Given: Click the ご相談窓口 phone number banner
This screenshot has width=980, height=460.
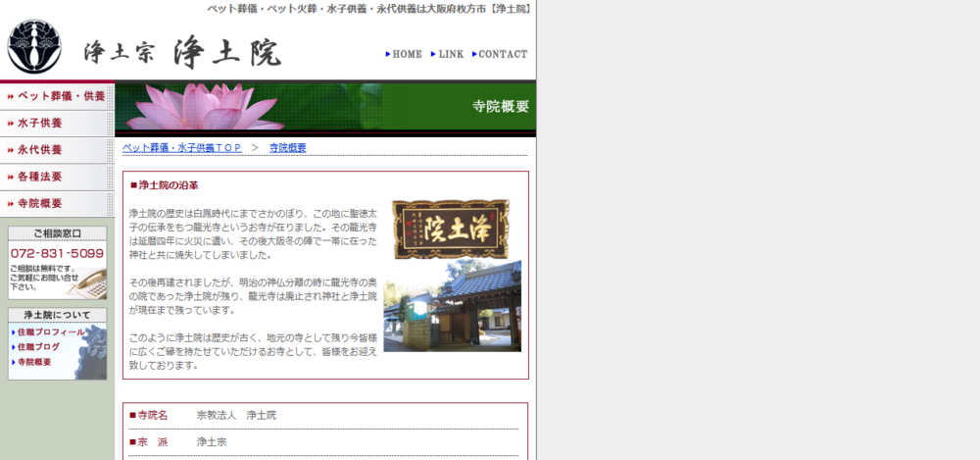Looking at the screenshot, I should click(x=57, y=263).
